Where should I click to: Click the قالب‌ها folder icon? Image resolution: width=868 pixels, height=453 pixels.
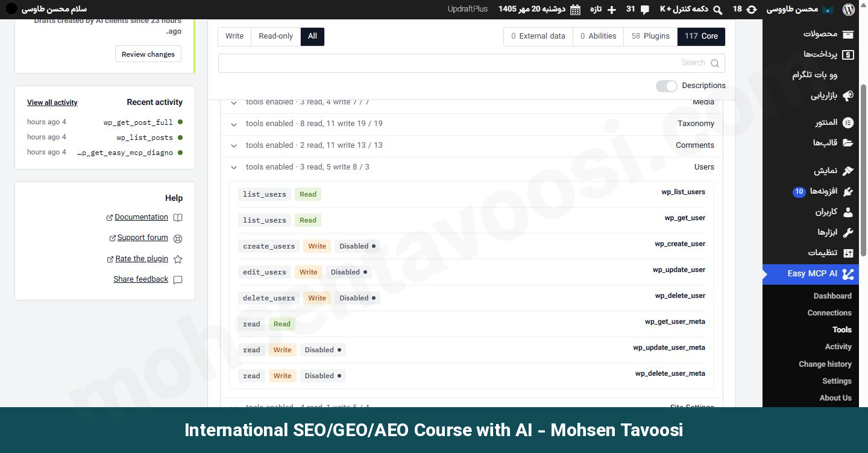click(x=848, y=143)
